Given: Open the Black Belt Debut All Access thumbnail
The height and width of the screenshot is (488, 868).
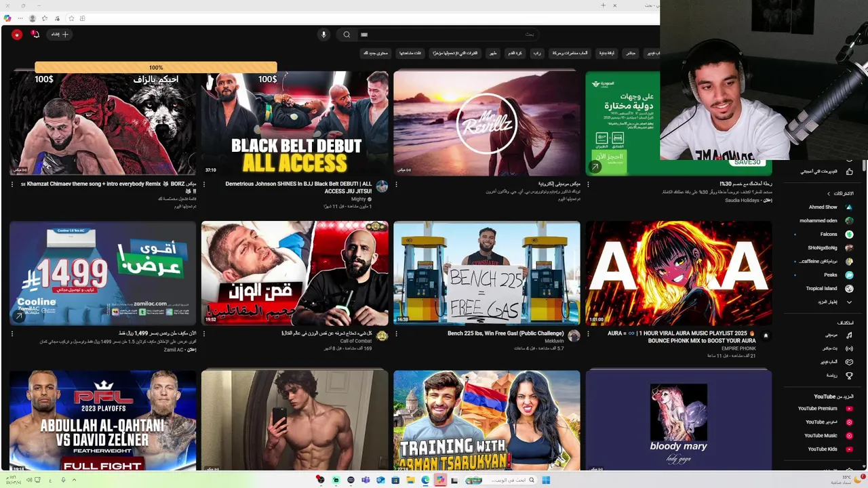Looking at the screenshot, I should coord(295,123).
